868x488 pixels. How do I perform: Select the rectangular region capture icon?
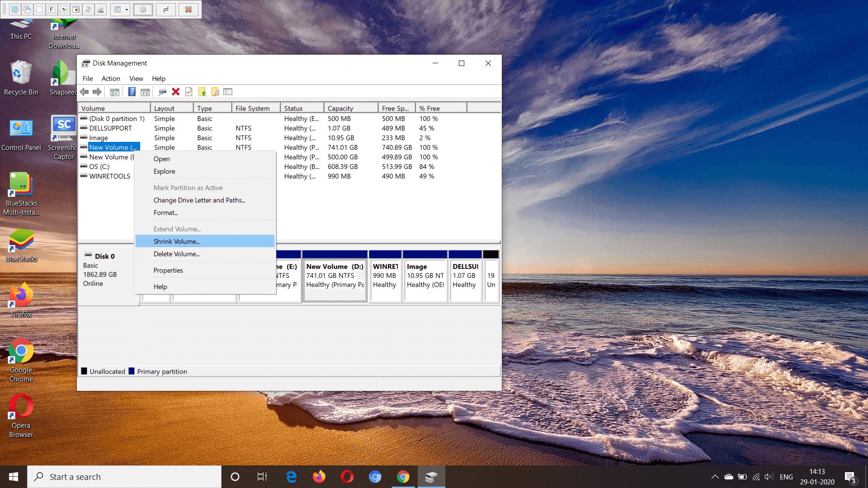(x=39, y=9)
